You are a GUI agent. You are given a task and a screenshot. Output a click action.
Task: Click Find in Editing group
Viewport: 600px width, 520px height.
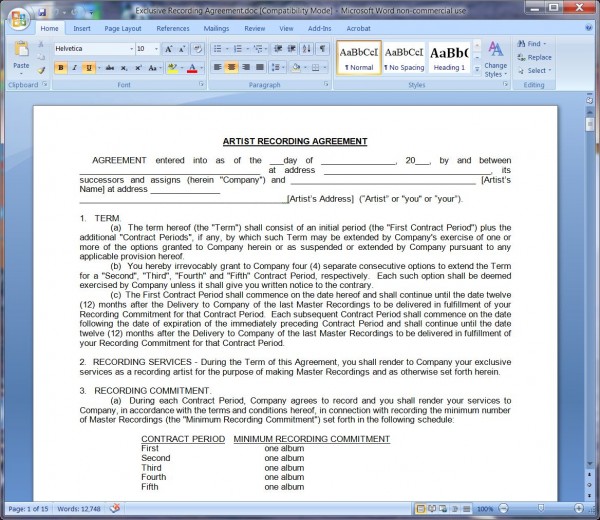532,44
